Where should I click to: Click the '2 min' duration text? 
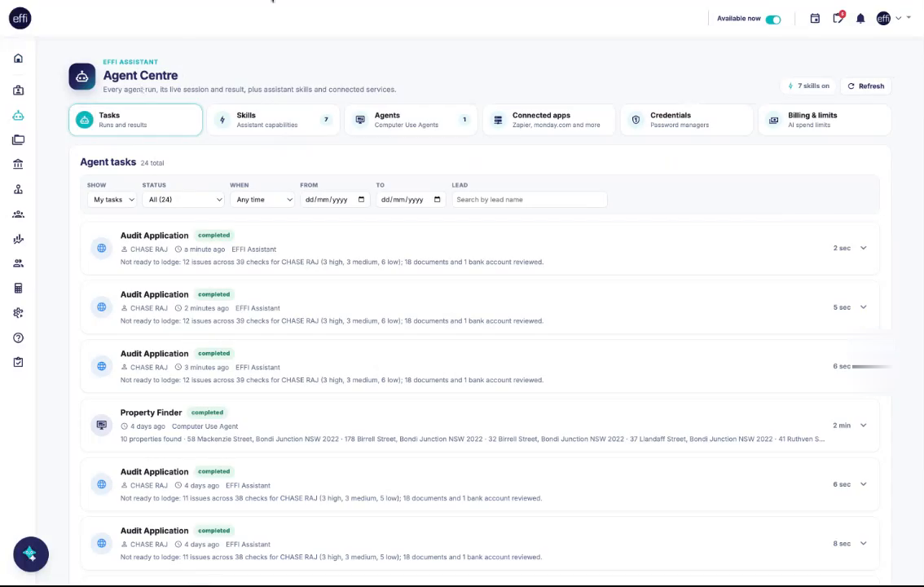(842, 426)
